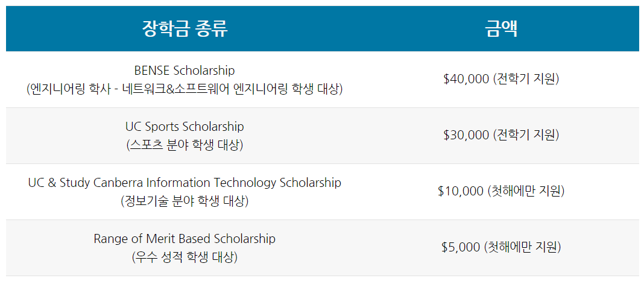Click the $40,000 (전학기 지원) amount
644x281 pixels.
[x=501, y=79]
